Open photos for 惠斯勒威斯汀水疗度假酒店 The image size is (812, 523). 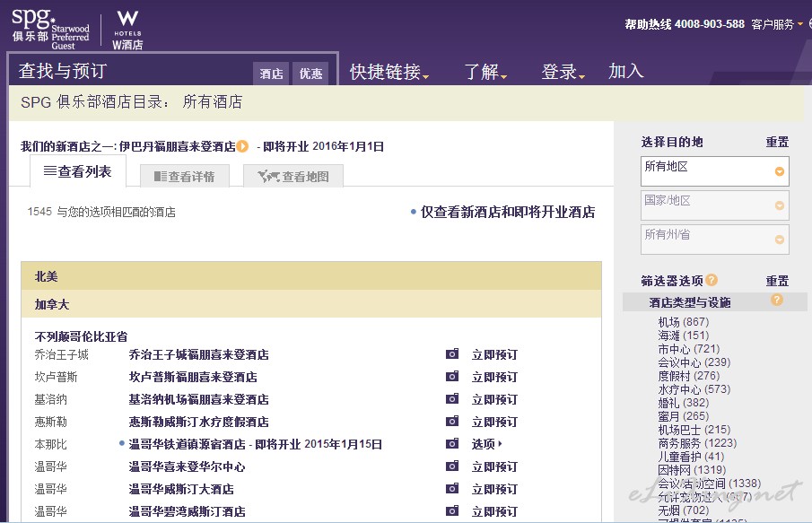452,422
